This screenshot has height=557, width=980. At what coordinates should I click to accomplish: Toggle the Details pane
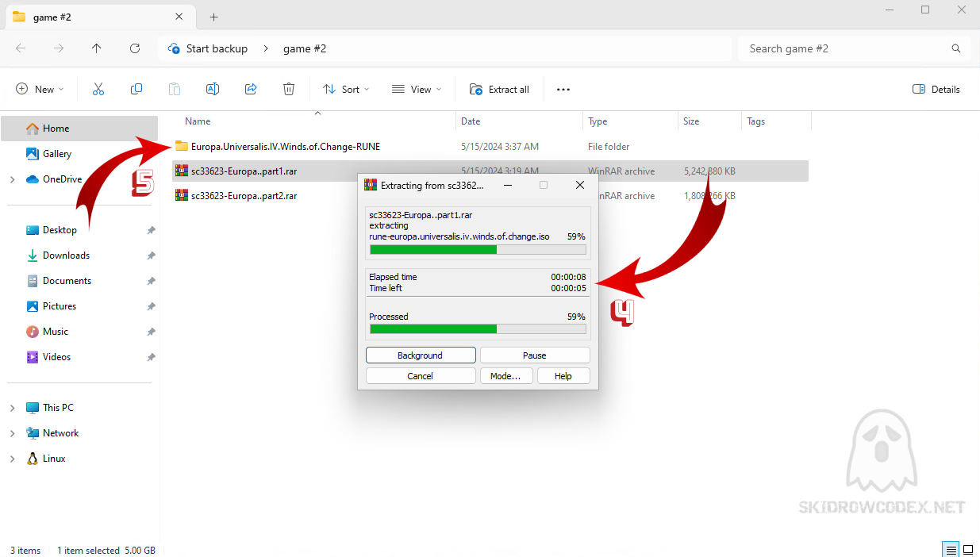pyautogui.click(x=936, y=90)
